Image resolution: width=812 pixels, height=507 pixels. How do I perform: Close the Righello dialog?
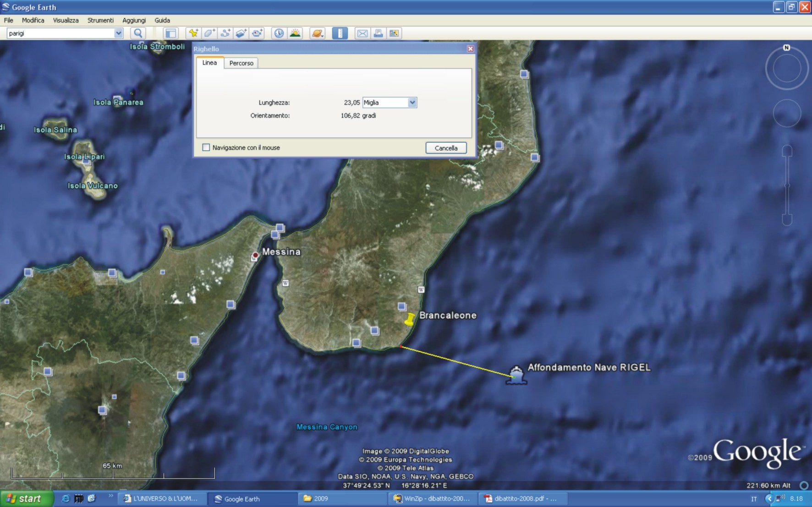coord(470,49)
